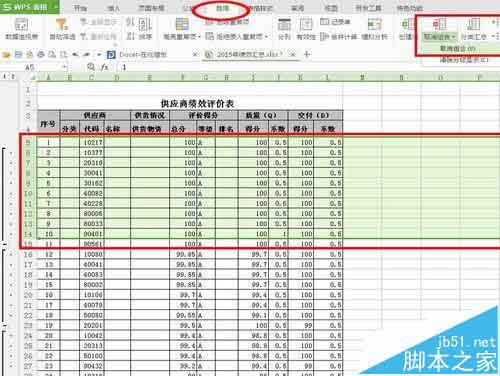
Task: Switch to the 插入 (Insert) ribbon tab
Action: point(114,8)
